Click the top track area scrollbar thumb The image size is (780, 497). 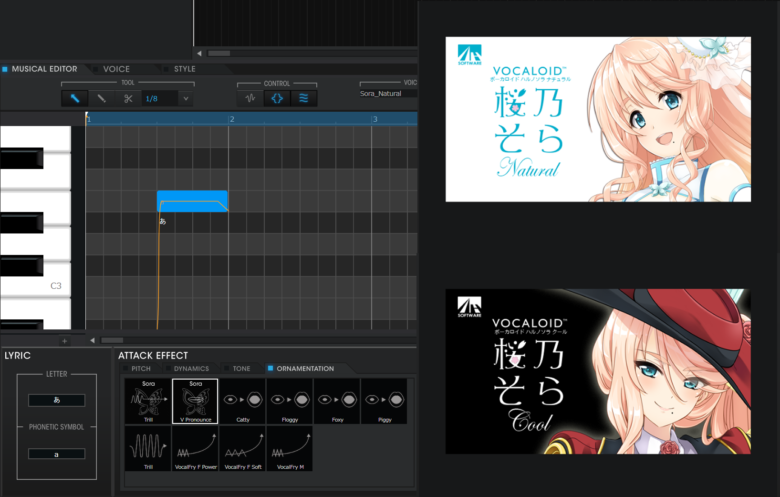pos(219,53)
